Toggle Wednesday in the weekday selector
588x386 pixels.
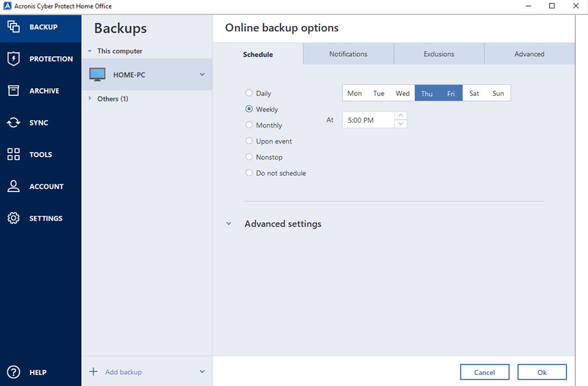(x=402, y=93)
